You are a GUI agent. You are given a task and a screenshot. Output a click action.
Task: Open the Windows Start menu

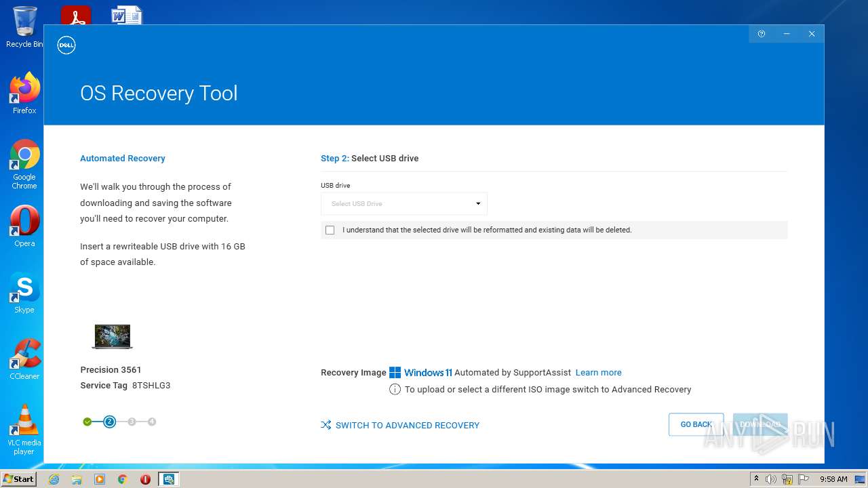[x=18, y=479]
